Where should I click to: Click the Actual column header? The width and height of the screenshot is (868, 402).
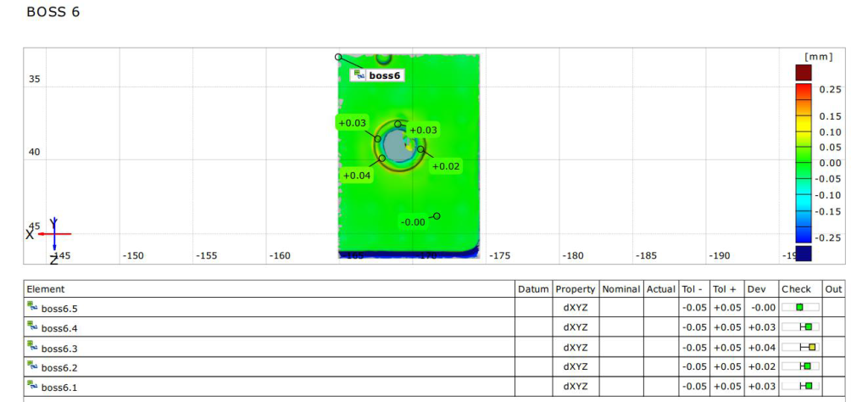pyautogui.click(x=661, y=289)
